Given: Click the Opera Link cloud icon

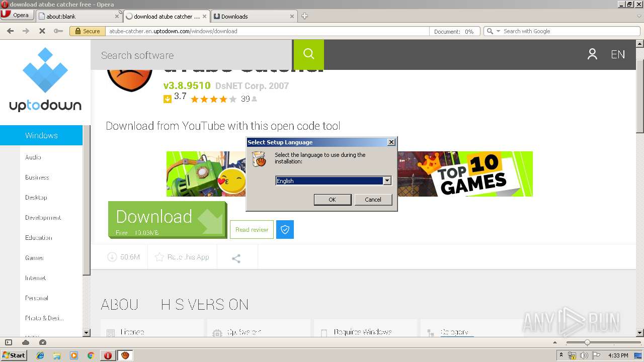Looking at the screenshot, I should pyautogui.click(x=26, y=342).
